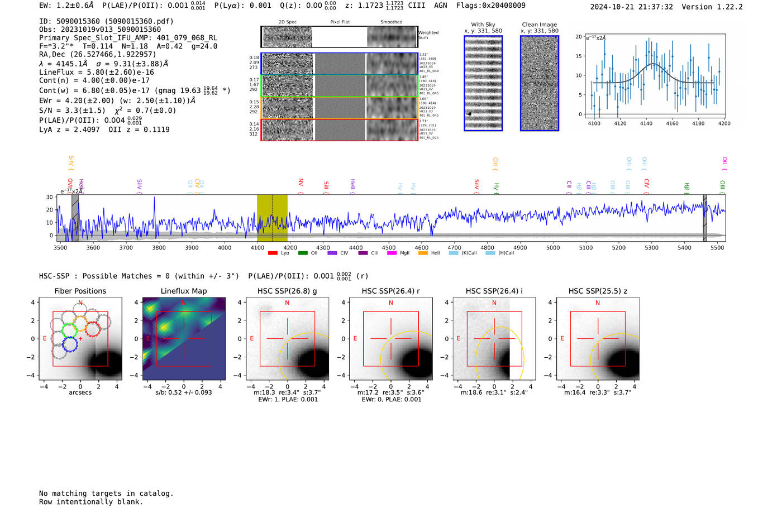The height and width of the screenshot is (532, 782).
Task: Click the AGN label in header
Action: pyautogui.click(x=440, y=6)
